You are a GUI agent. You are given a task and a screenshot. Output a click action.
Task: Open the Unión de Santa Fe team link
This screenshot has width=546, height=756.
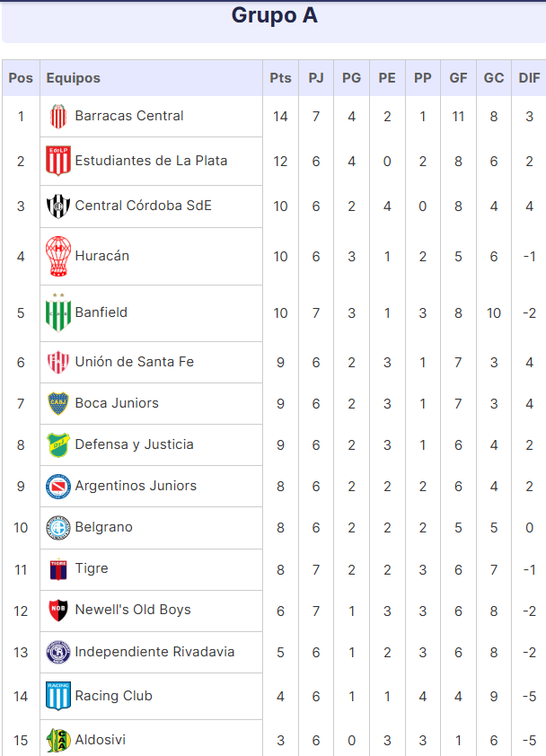pos(134,362)
